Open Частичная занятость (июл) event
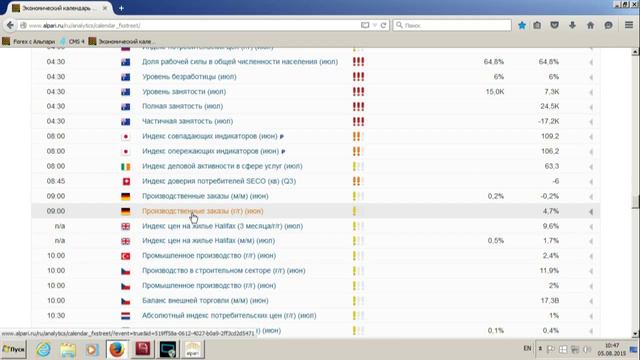 click(187, 122)
